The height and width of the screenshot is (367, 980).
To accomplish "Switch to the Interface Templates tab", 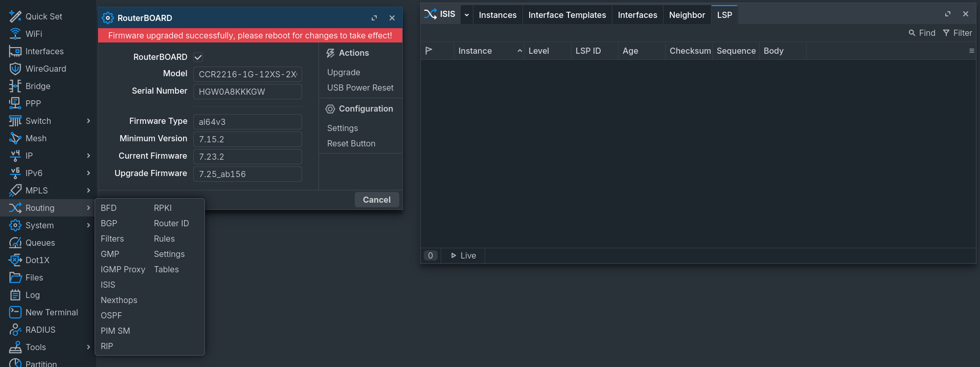I will click(567, 15).
